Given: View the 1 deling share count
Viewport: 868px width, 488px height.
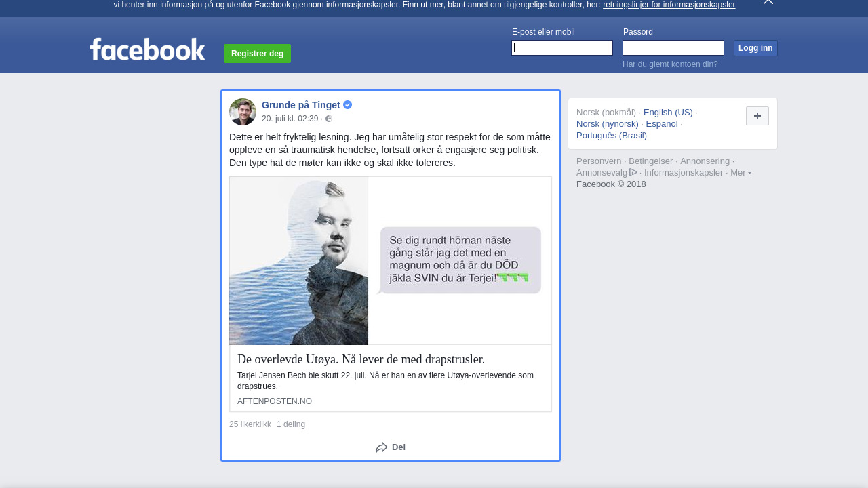Looking at the screenshot, I should pos(291,424).
